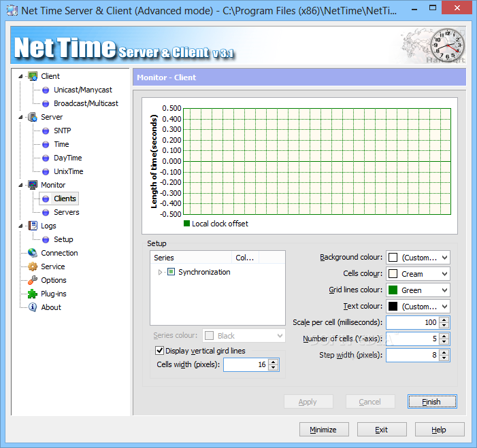Click the Help button
477x448 pixels.
[440, 430]
